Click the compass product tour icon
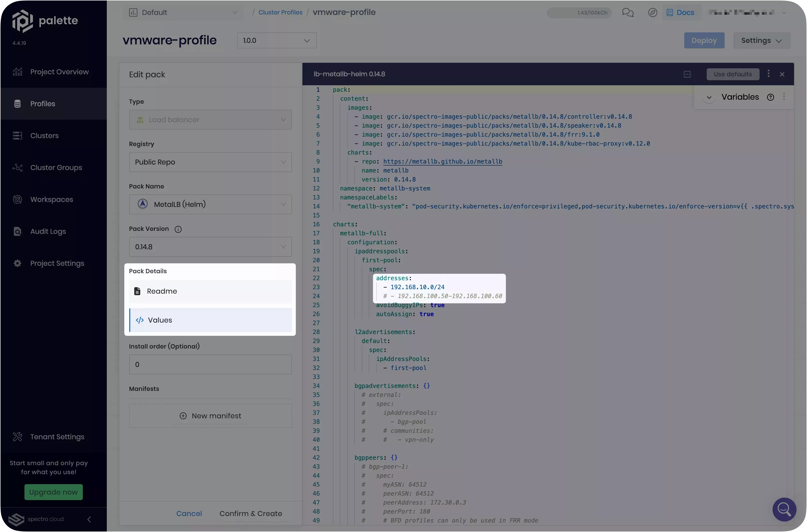Screen dimensions: 807x532 (652, 12)
